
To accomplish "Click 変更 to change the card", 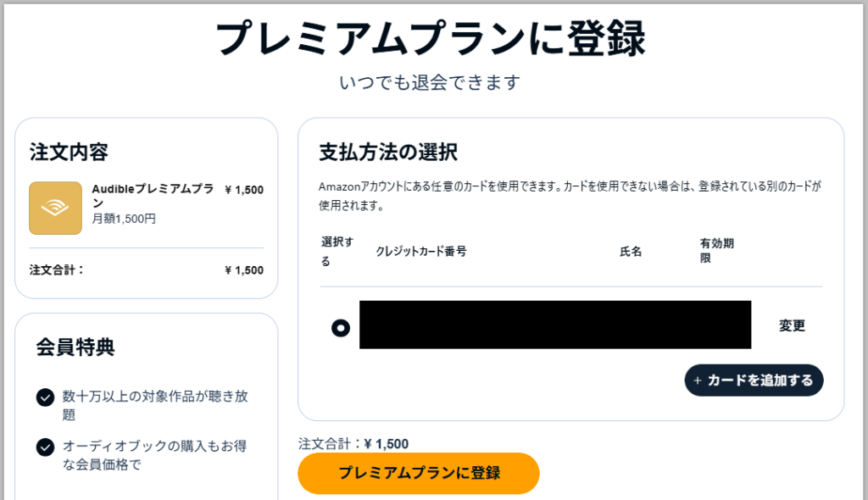I will (792, 325).
